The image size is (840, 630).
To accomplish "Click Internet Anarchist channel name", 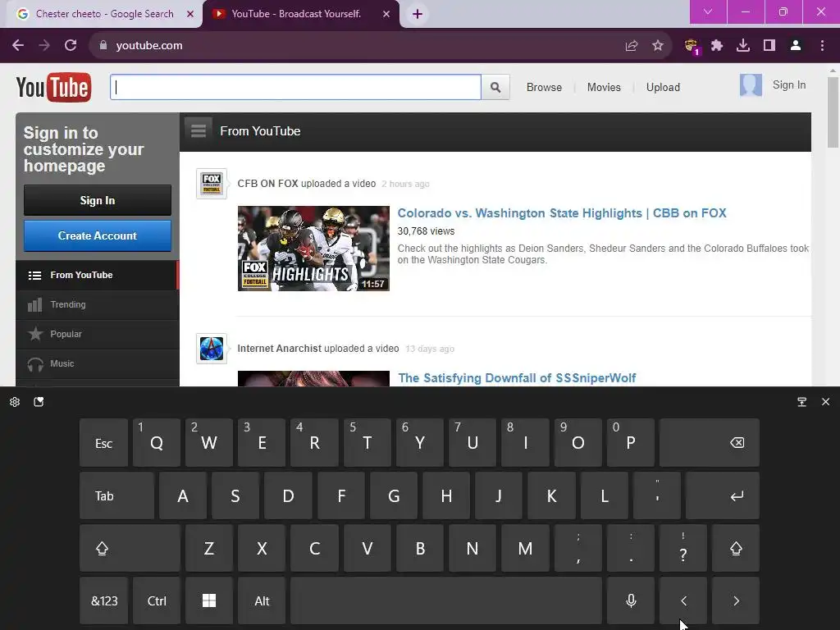I will [279, 349].
